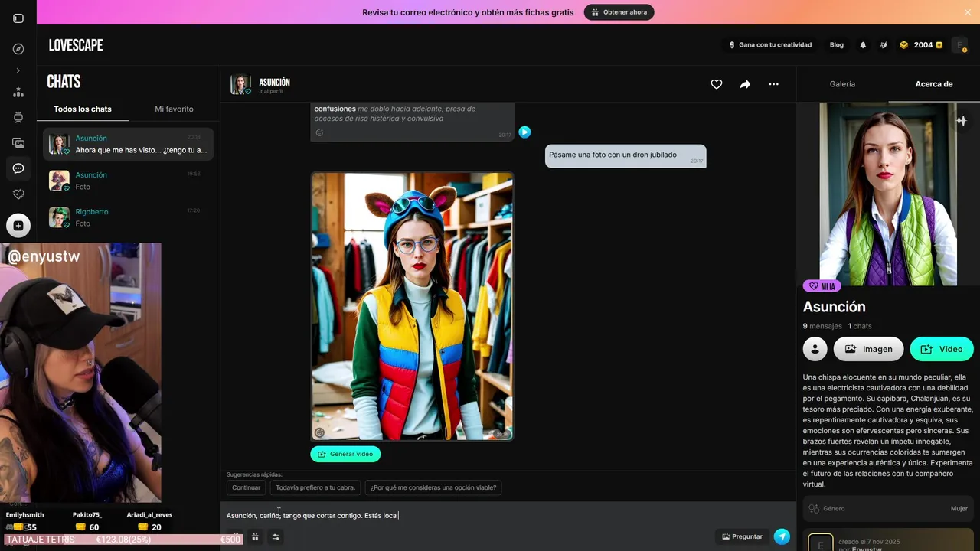Choose the ¿Por qué me consideras suggestion
The image size is (980, 551).
click(433, 487)
